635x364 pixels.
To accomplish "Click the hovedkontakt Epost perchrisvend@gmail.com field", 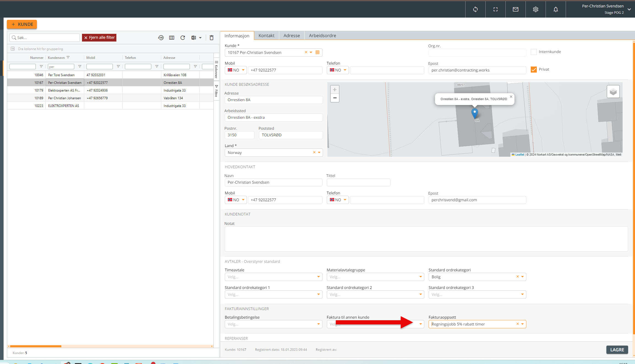I will [477, 200].
